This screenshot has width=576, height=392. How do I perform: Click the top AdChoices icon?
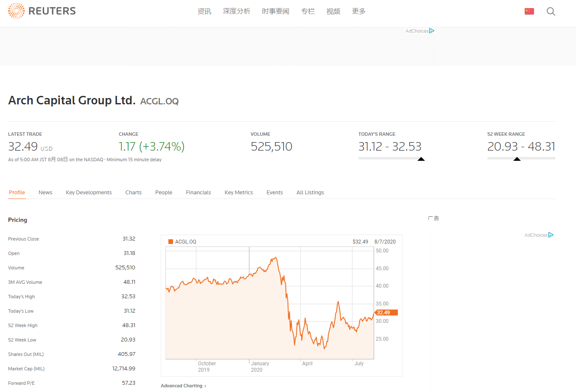click(432, 31)
